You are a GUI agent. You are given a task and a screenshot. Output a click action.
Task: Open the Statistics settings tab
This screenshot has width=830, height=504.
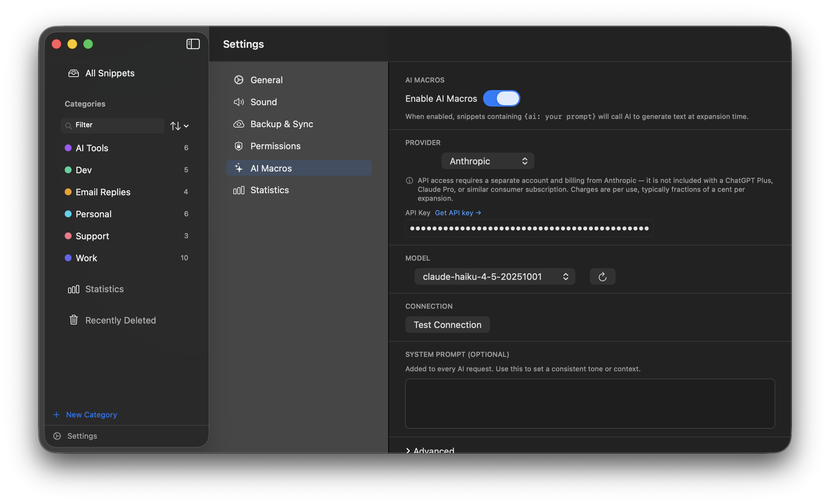[298, 190]
